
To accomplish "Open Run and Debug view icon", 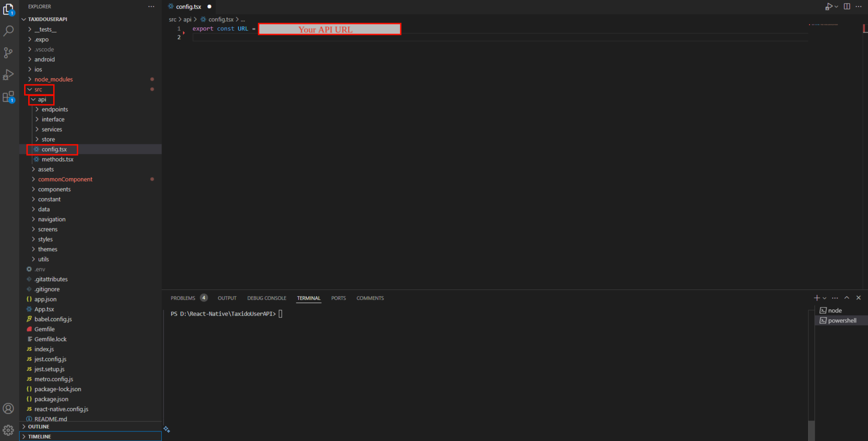I will (x=8, y=74).
